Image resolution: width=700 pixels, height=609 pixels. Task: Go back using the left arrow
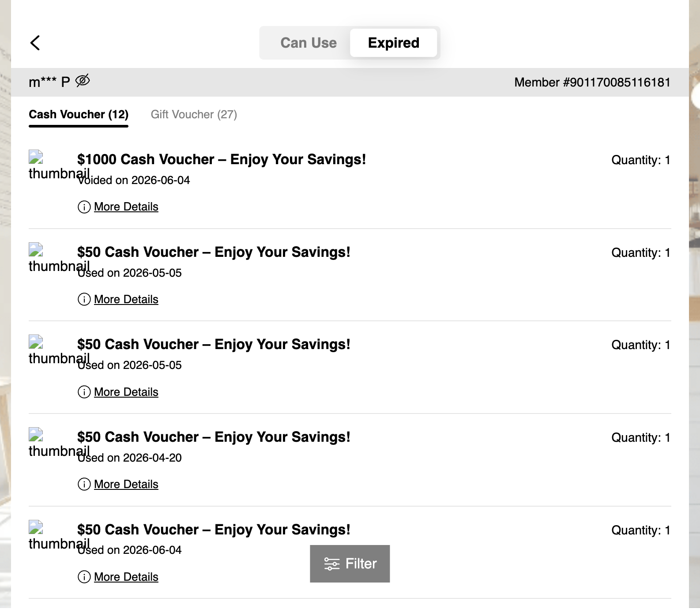[x=35, y=43]
